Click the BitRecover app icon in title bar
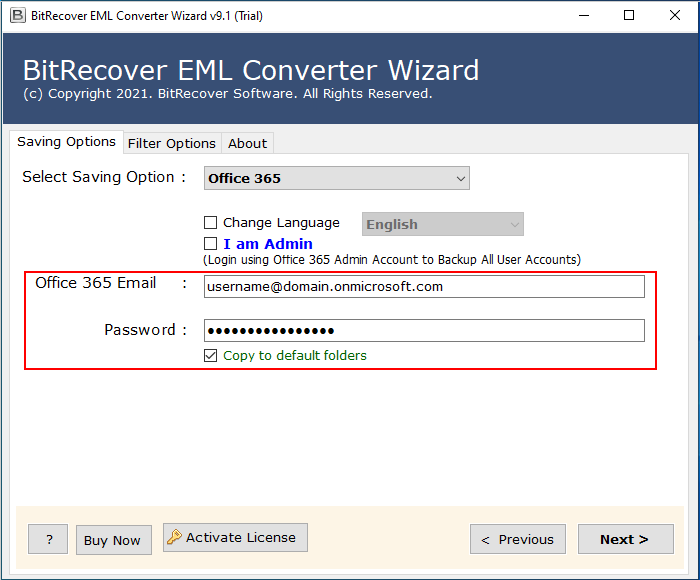Screen dimensions: 700x580 tap(16, 15)
